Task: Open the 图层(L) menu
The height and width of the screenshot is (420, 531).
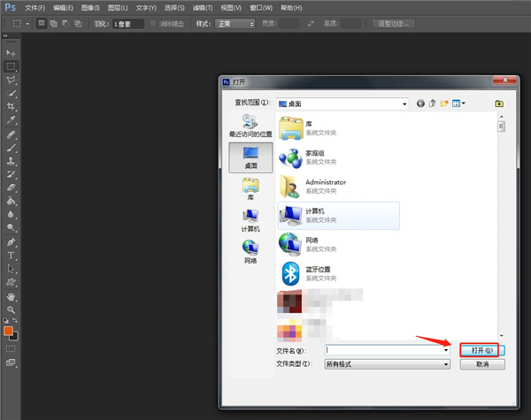Action: pyautogui.click(x=117, y=7)
